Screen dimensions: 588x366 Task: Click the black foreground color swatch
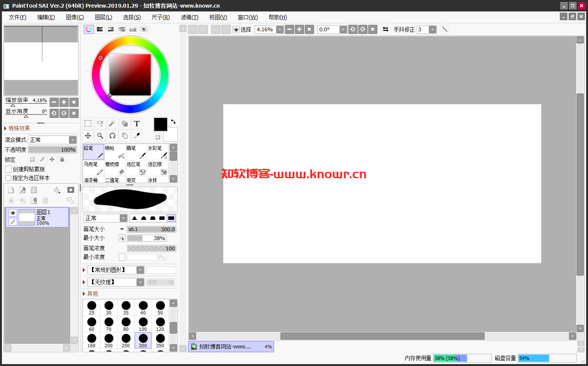point(160,124)
